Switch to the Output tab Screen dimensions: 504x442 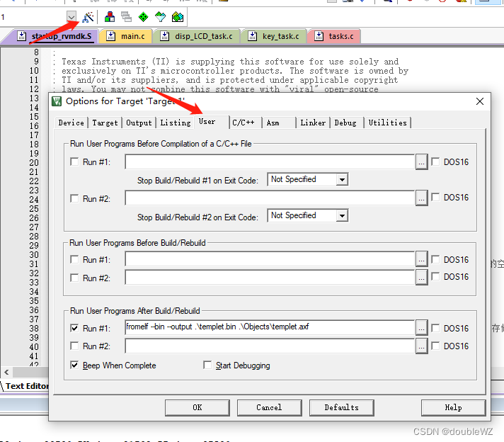pyautogui.click(x=139, y=123)
